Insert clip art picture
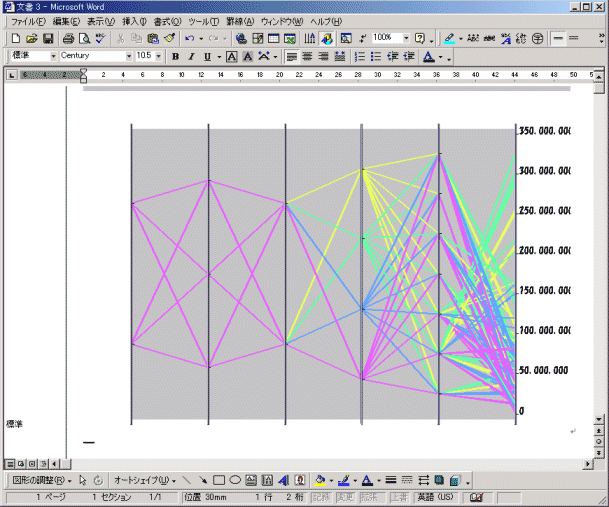 299,480
